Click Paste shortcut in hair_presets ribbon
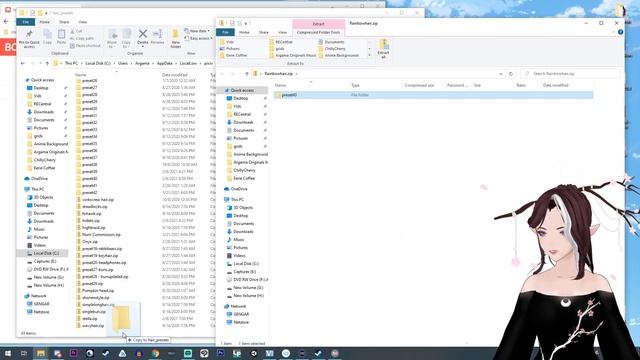The width and height of the screenshot is (640, 360). (85, 46)
